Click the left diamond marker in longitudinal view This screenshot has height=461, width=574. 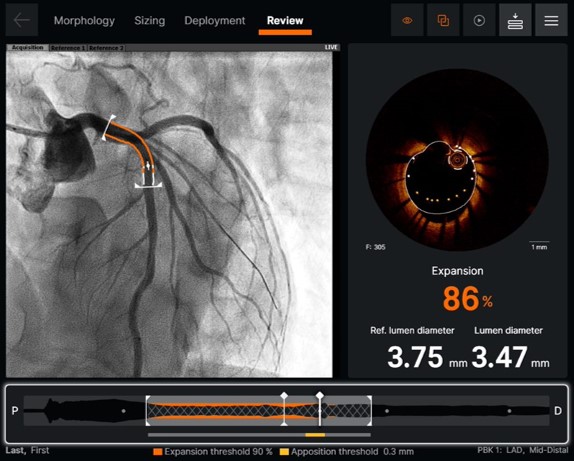coord(284,396)
